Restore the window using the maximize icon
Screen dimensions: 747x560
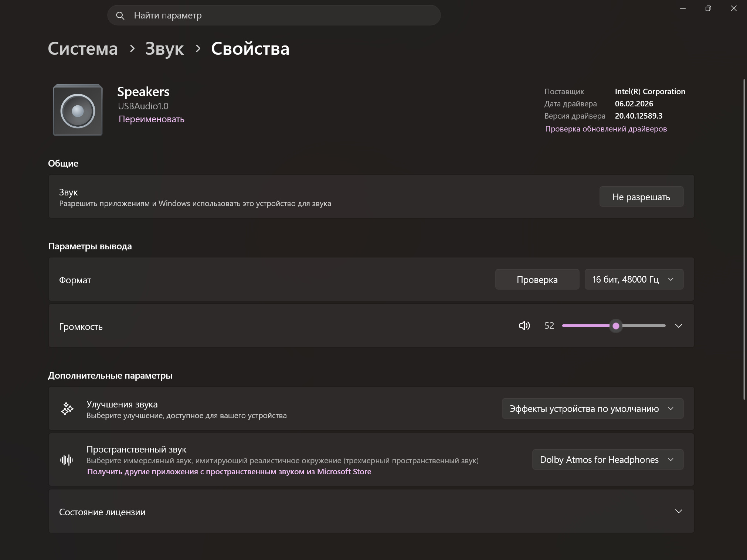(x=708, y=8)
